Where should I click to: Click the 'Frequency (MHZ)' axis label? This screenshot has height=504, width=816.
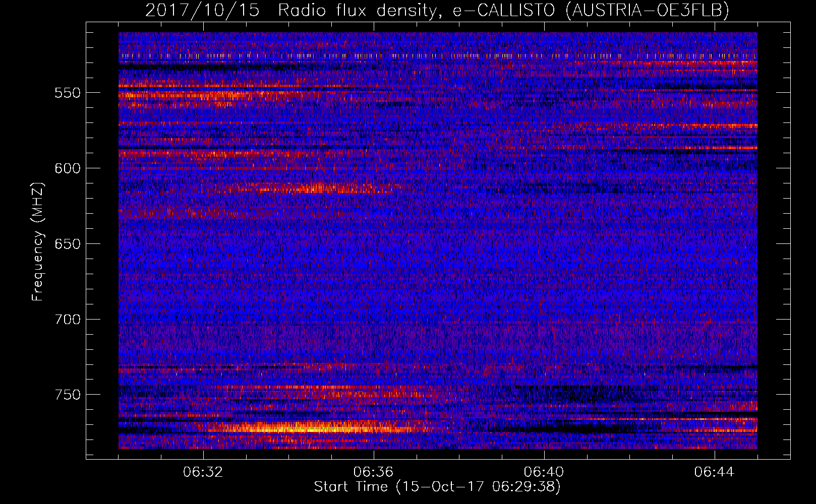(x=38, y=242)
